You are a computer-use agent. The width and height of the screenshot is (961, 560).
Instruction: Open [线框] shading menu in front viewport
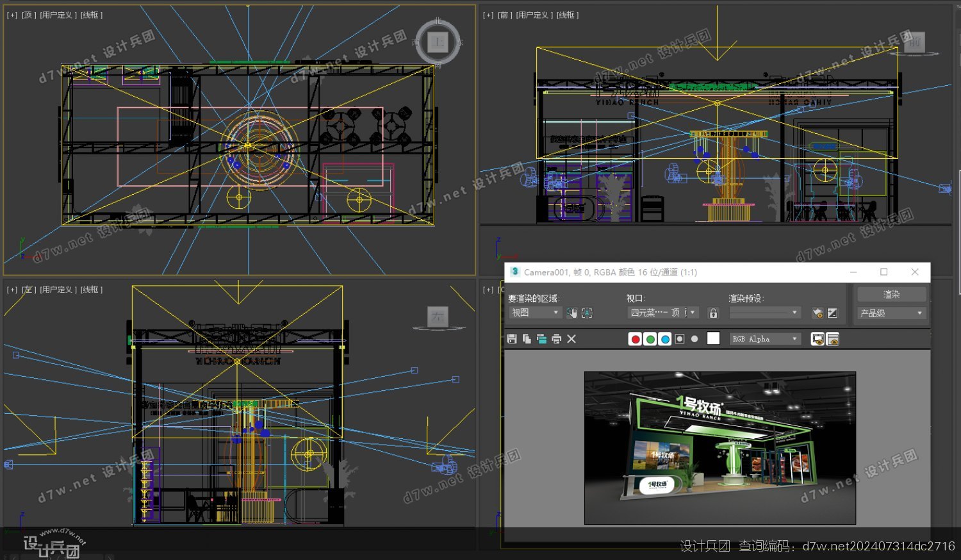568,15
